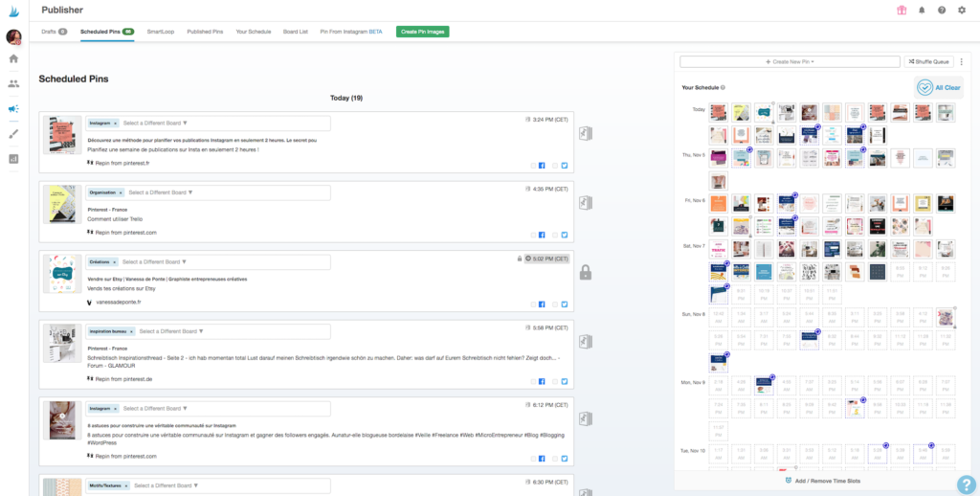Enable Facebook sharing on the 5:56 PM pin
The height and width of the screenshot is (496, 980).
(x=533, y=375)
